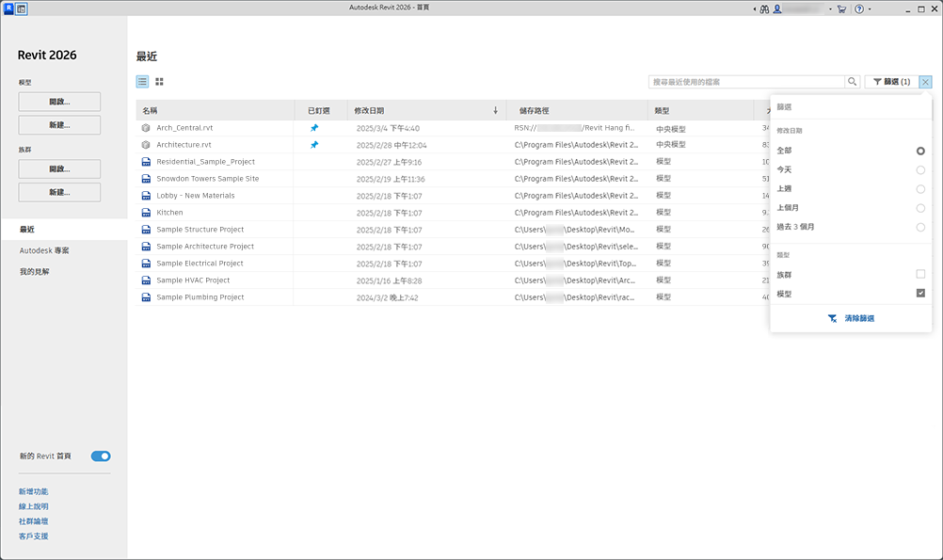Image resolution: width=943 pixels, height=560 pixels.
Task: Open user account dropdown arrow
Action: coord(830,9)
